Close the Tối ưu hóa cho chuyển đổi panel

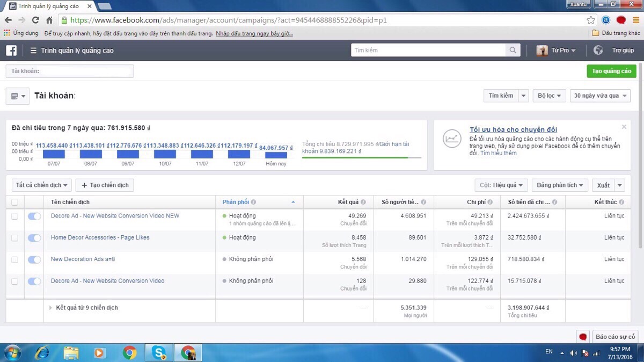[624, 127]
